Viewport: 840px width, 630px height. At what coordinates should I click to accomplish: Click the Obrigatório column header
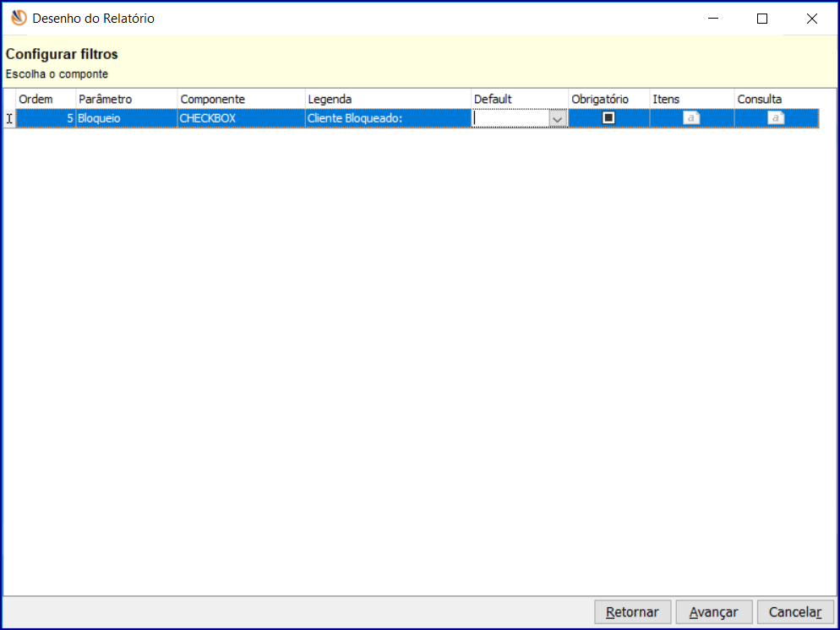608,99
